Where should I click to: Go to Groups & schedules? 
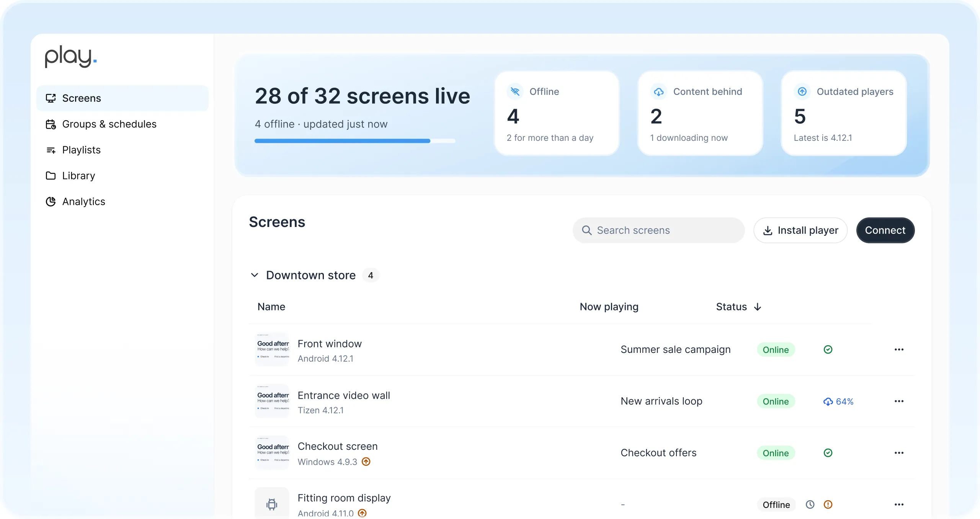point(122,124)
